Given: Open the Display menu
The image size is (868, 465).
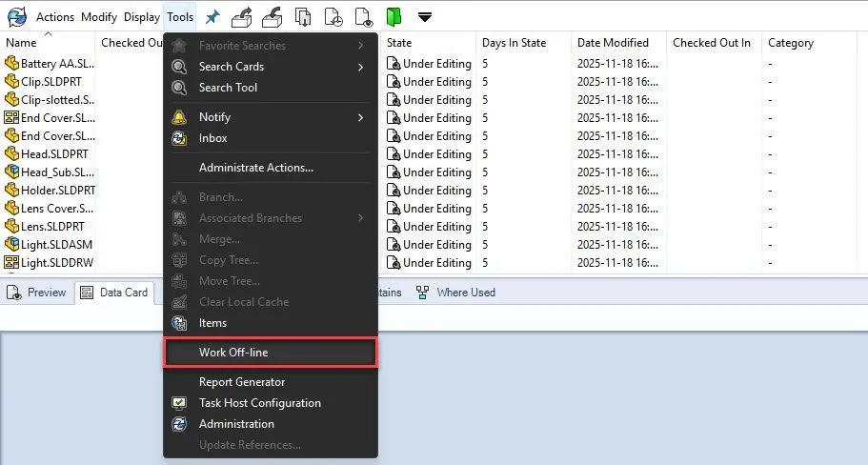Looking at the screenshot, I should pyautogui.click(x=142, y=17).
